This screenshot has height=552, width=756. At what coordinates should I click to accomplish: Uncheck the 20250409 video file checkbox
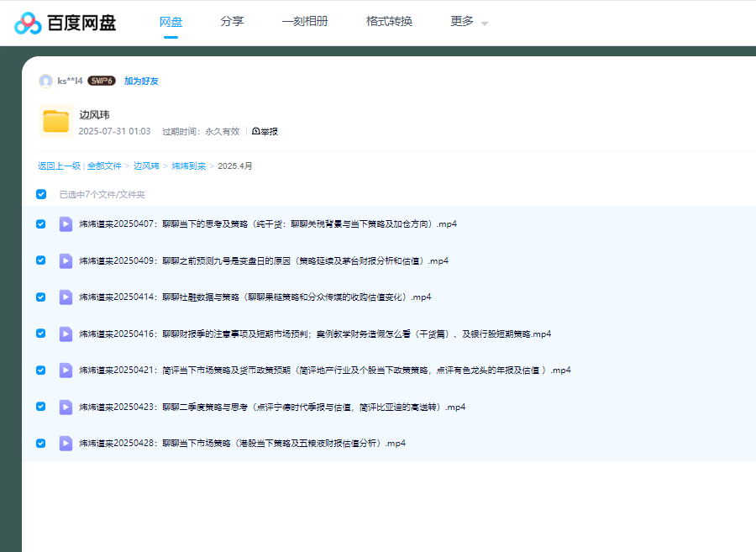[41, 260]
